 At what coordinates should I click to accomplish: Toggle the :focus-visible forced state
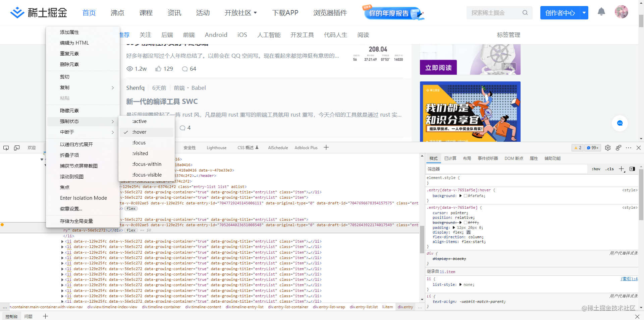(147, 175)
